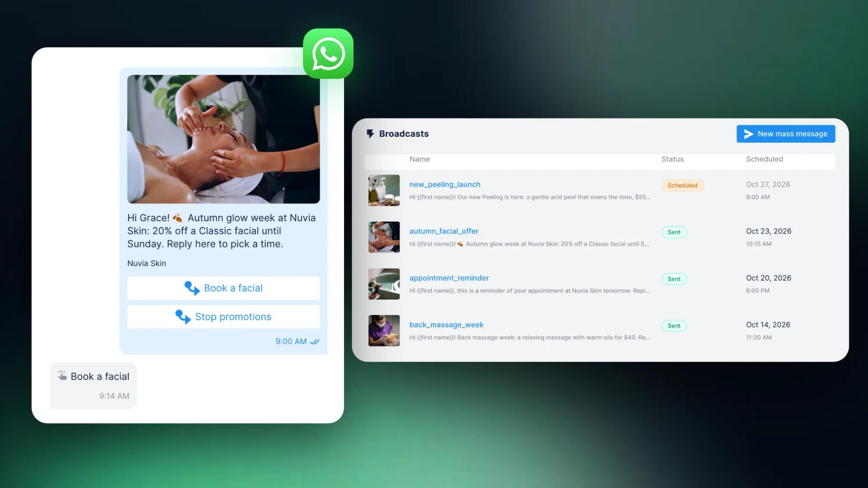The image size is (868, 488).
Task: Click the appointment_reminder thumbnail
Action: [384, 284]
